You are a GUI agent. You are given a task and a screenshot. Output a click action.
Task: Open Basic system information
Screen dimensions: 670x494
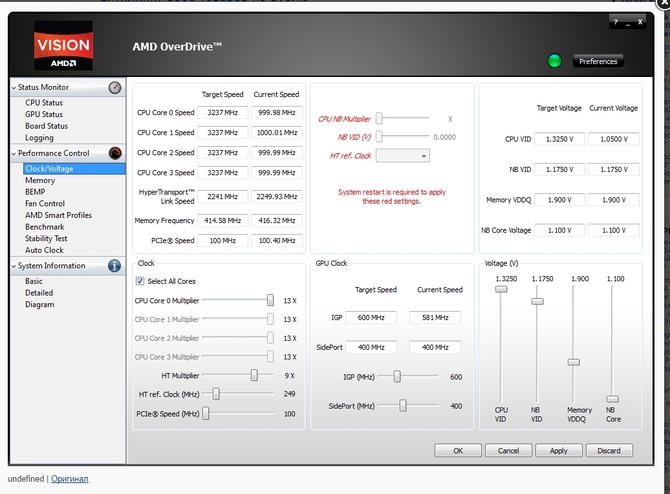[x=34, y=281]
